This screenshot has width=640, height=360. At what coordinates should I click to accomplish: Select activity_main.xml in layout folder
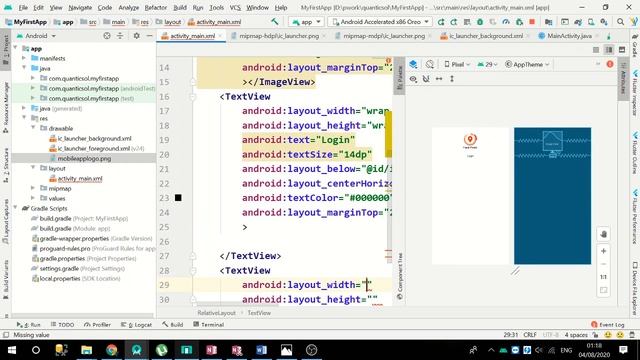click(x=80, y=178)
